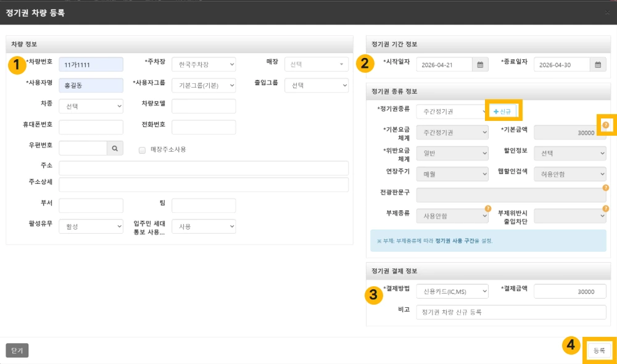617x364 pixels.
Task: Open the calendar for 시작일자
Action: 480,65
